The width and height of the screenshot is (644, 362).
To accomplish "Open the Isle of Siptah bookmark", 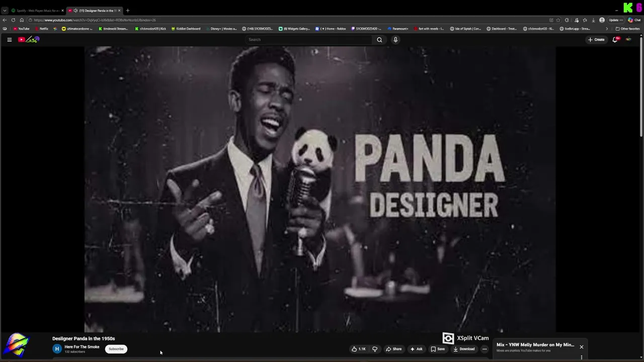I will pyautogui.click(x=465, y=29).
